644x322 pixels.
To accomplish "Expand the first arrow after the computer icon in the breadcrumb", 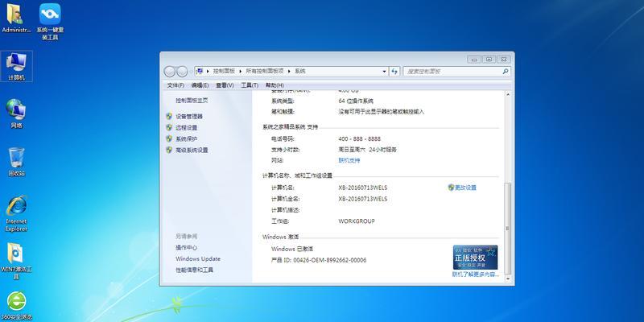I will tap(208, 71).
